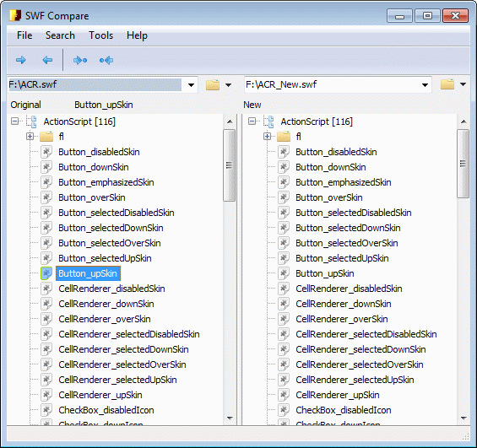Click the New pane scroll down arrow
477x448 pixels.
463,418
